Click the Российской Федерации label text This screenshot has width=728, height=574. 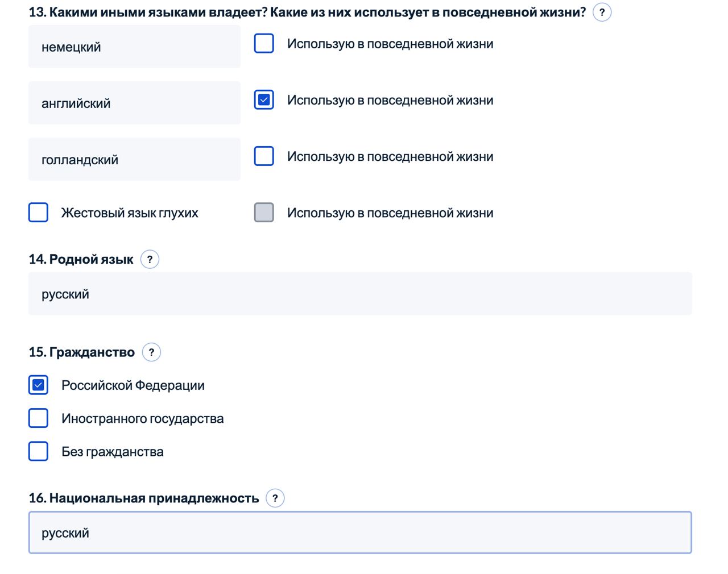[133, 385]
